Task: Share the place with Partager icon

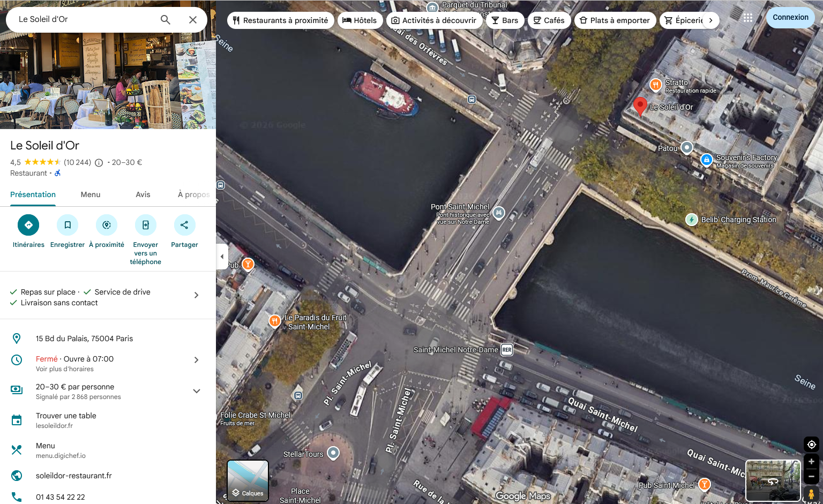Action: 184,225
